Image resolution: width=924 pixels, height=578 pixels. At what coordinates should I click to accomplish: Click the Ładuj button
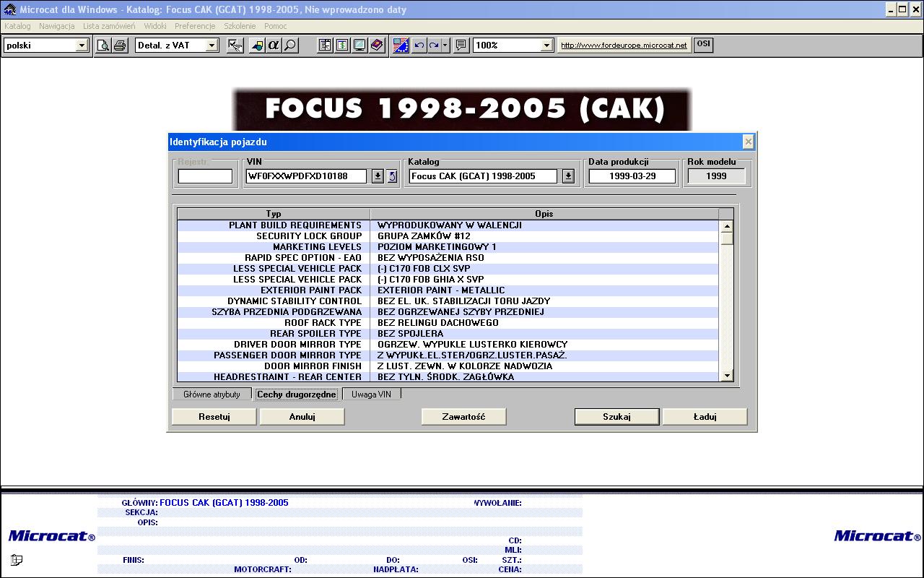coord(705,417)
